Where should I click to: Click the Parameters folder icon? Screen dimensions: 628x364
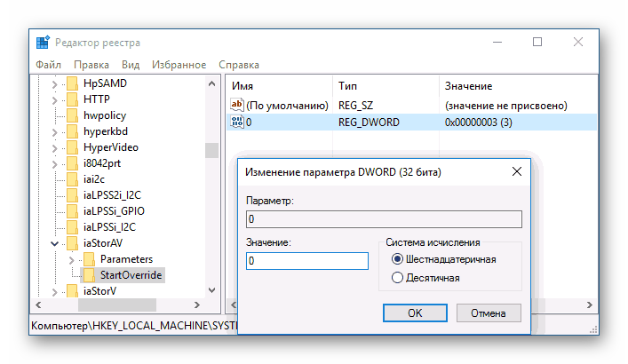click(90, 259)
